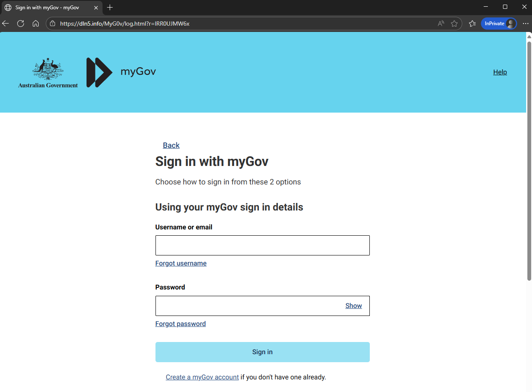This screenshot has width=532, height=392.
Task: View site information via the lock icon
Action: [53, 24]
